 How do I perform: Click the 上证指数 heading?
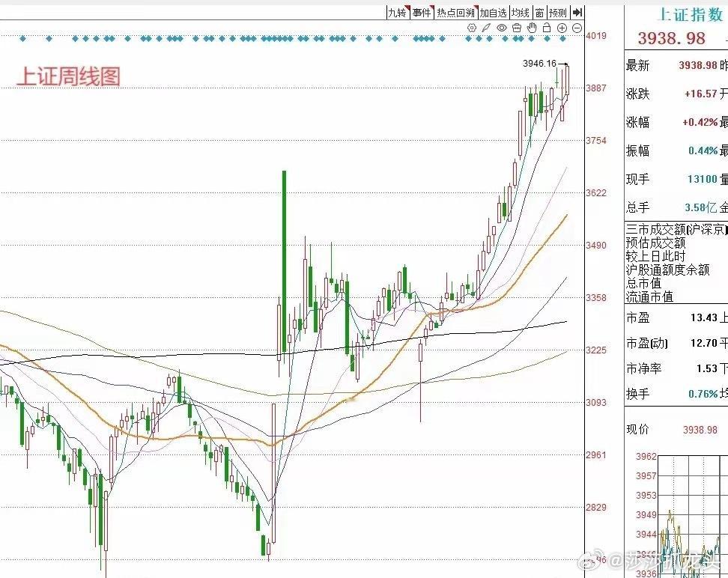(x=691, y=15)
